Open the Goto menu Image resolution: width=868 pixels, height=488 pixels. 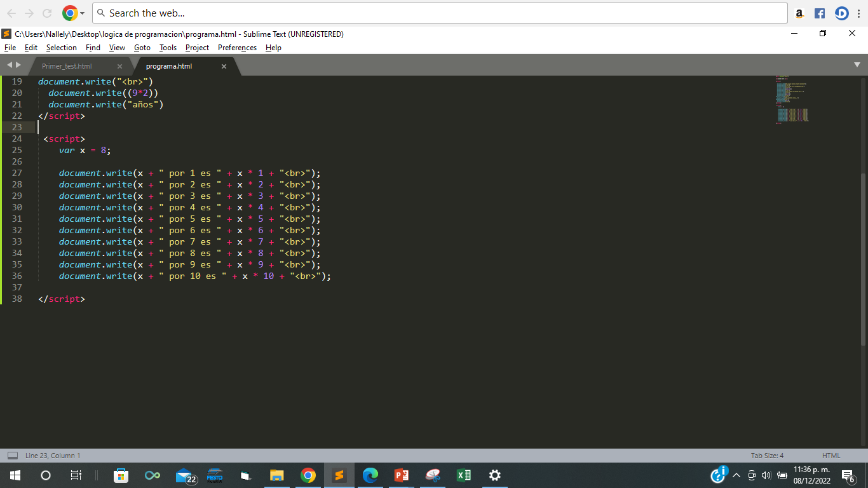[x=142, y=48]
